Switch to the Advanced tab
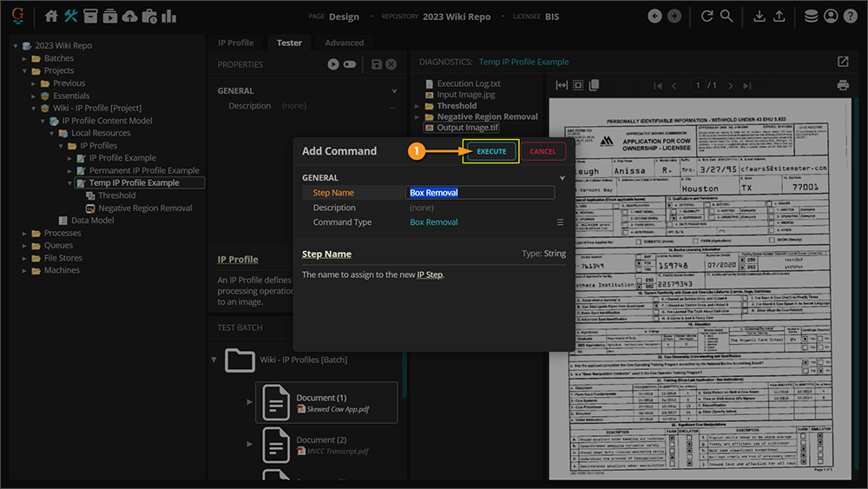Viewport: 868px width, 489px height. coord(344,43)
